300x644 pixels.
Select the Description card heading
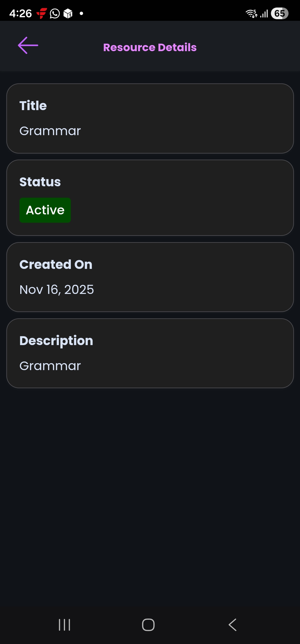click(56, 341)
